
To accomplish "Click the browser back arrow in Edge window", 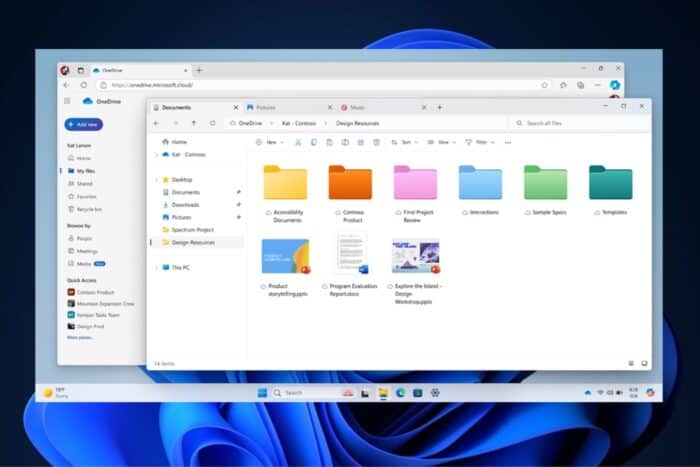I will click(67, 85).
